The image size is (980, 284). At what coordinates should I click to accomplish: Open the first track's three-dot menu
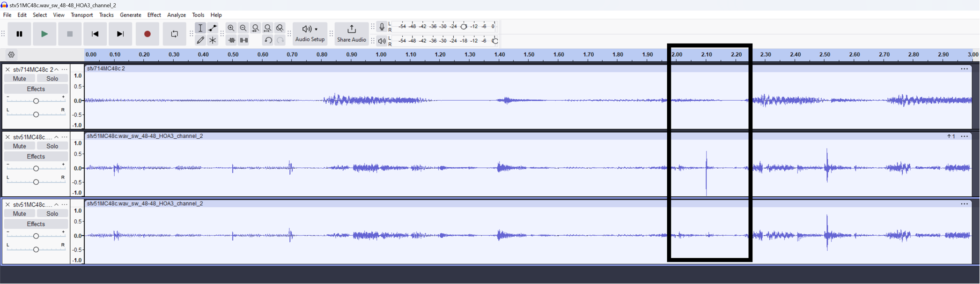[65, 69]
